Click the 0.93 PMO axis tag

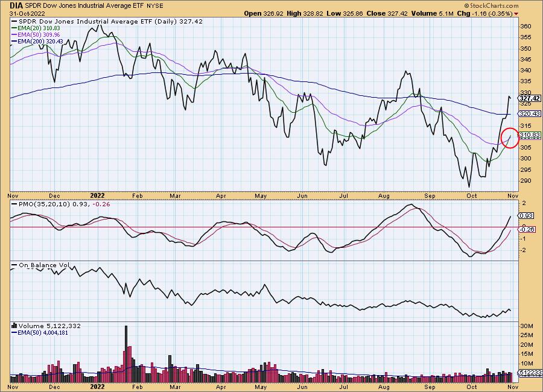(x=526, y=215)
